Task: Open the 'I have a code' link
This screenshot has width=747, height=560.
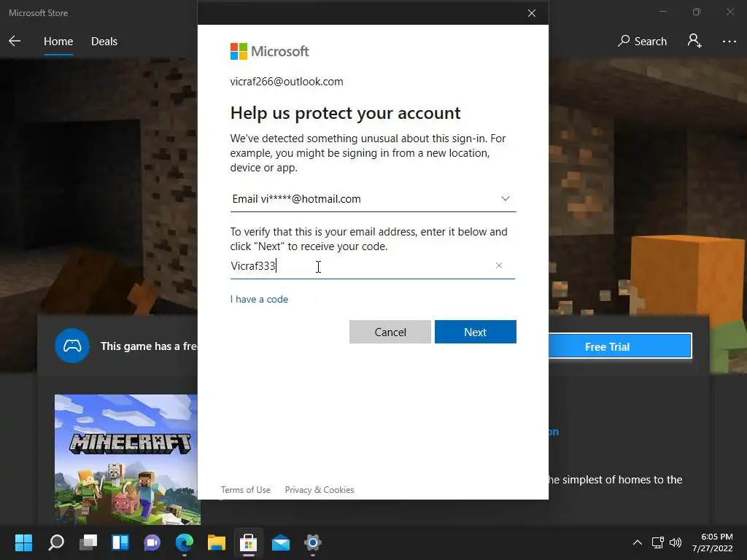Action: click(259, 299)
